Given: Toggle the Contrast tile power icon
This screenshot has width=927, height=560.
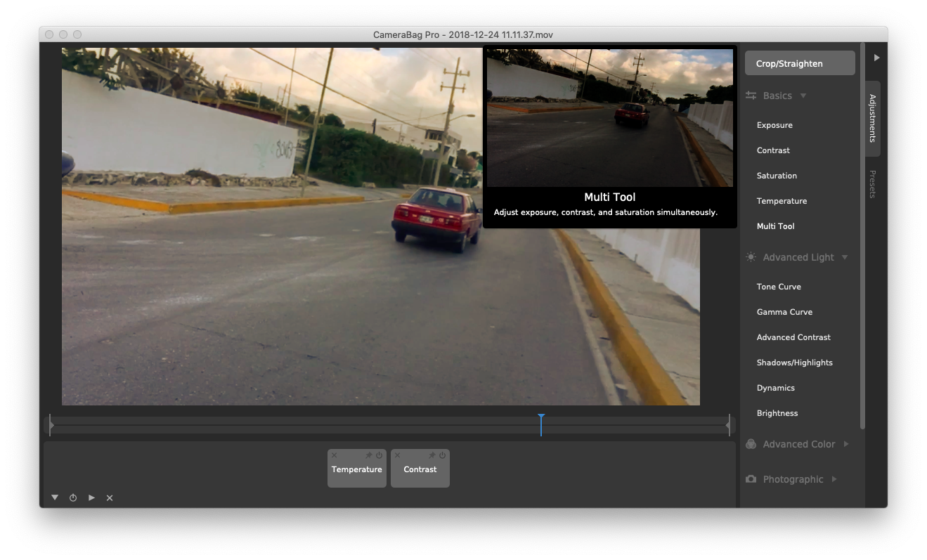Looking at the screenshot, I should point(443,455).
